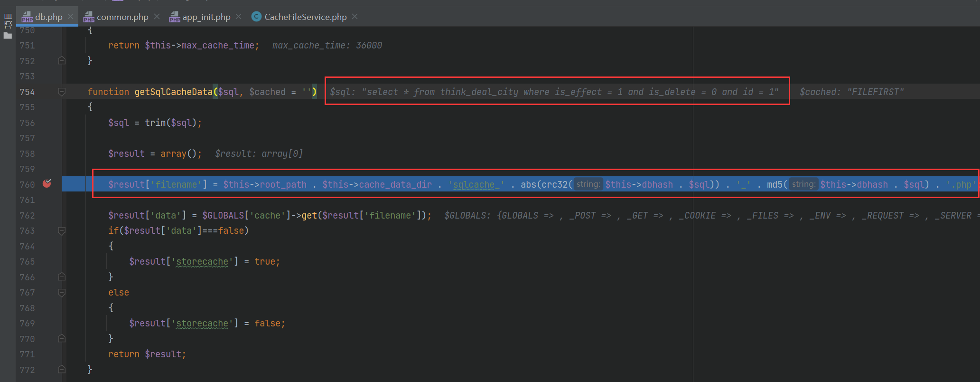Collapse getSqlCacheData function at line 754

click(62, 92)
